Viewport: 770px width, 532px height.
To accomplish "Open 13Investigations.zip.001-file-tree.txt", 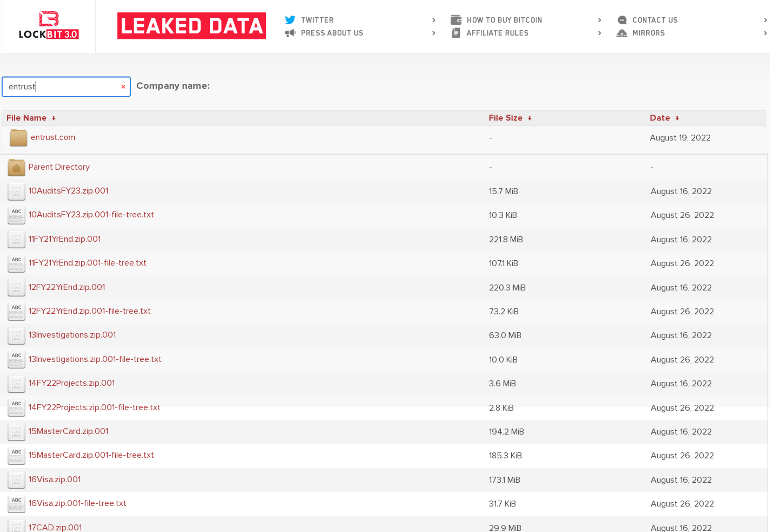I will pyautogui.click(x=95, y=359).
